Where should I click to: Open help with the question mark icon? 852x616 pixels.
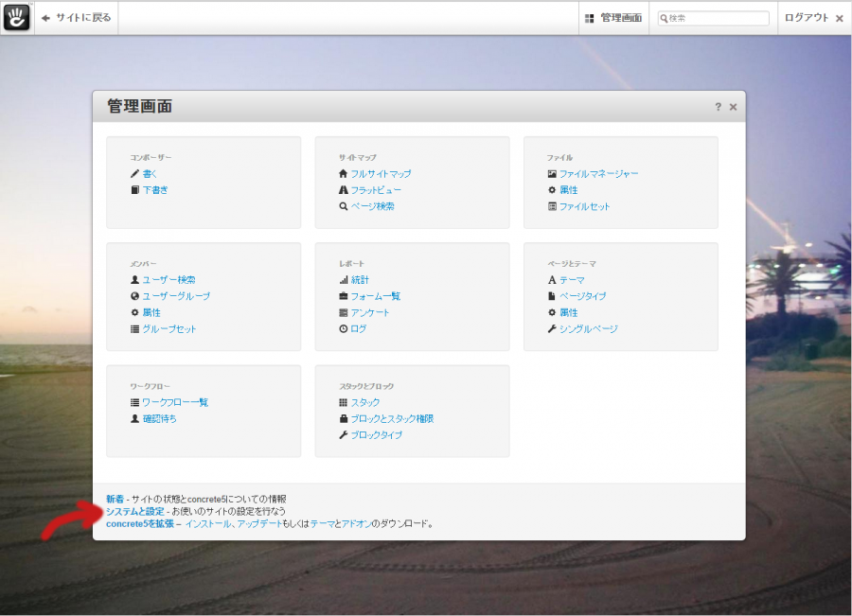pos(719,107)
